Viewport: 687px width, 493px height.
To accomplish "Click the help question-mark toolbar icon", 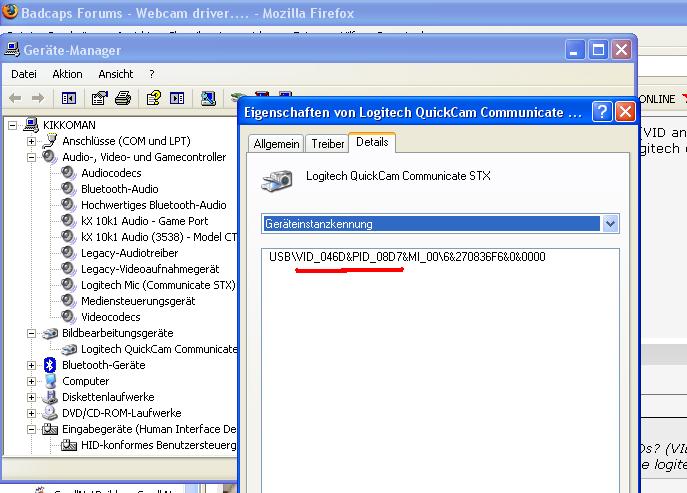I will click(x=153, y=98).
